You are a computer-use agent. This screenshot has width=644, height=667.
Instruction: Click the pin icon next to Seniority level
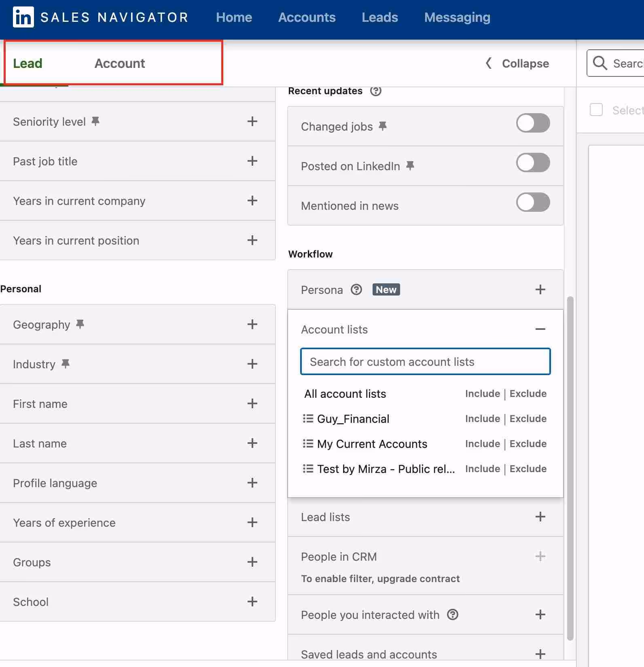tap(95, 121)
